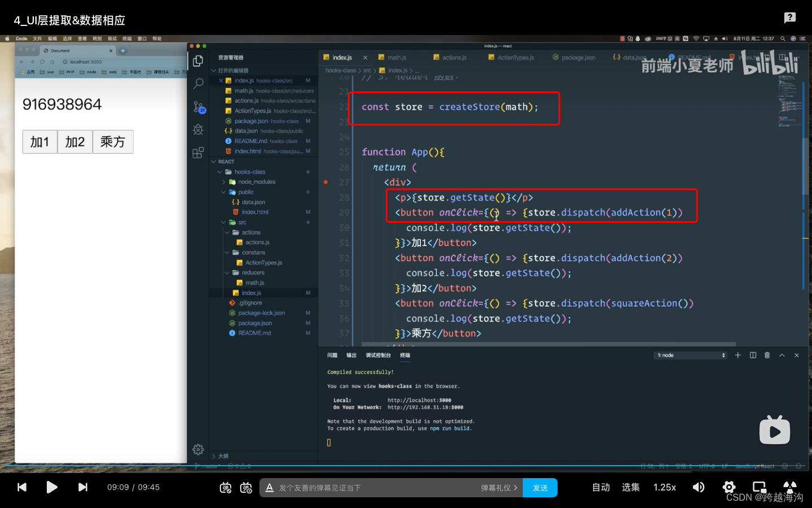The height and width of the screenshot is (508, 812).
Task: Click the macOS Spotlight search icon
Action: click(783, 39)
